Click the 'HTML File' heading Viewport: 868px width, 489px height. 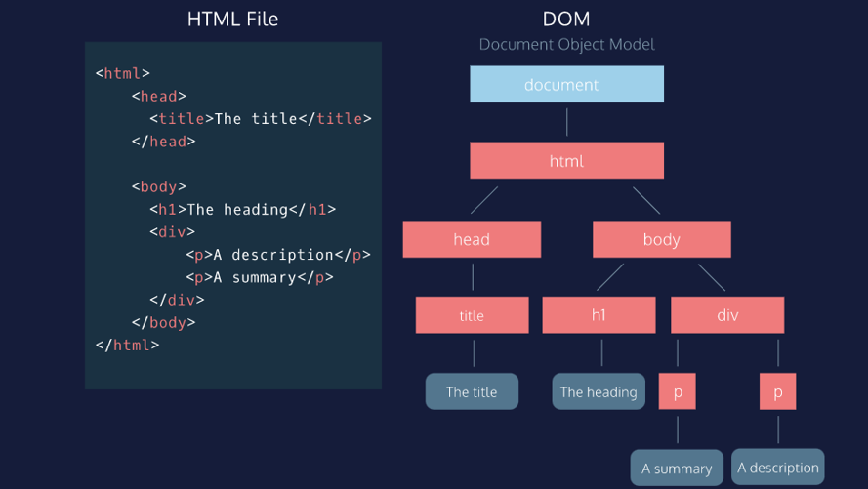point(232,20)
